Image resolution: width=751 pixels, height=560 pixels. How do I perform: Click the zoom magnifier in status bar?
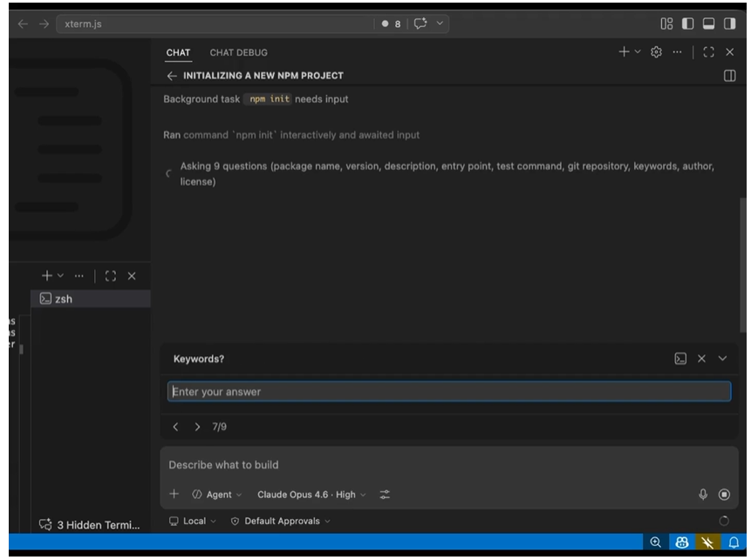655,543
